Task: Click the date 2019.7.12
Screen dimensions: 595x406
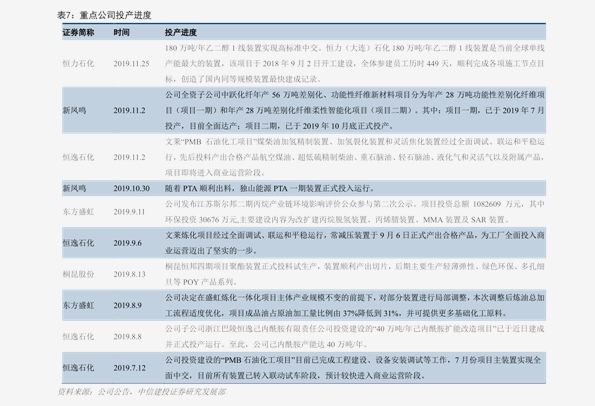Action: (129, 367)
